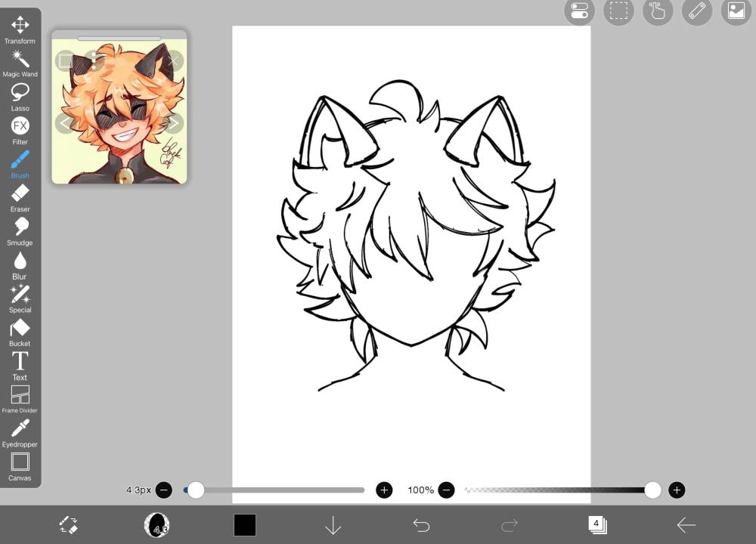Click the brush thickness slider handle
756x544 pixels.
pyautogui.click(x=196, y=490)
